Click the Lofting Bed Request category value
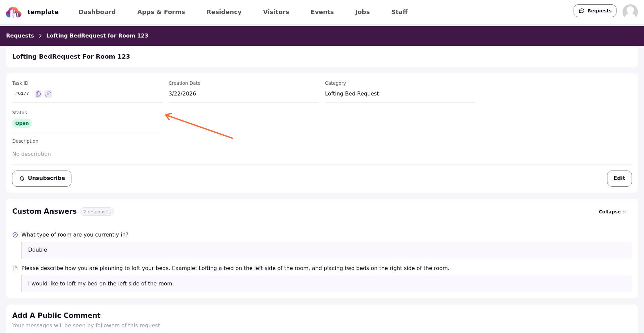 point(352,94)
